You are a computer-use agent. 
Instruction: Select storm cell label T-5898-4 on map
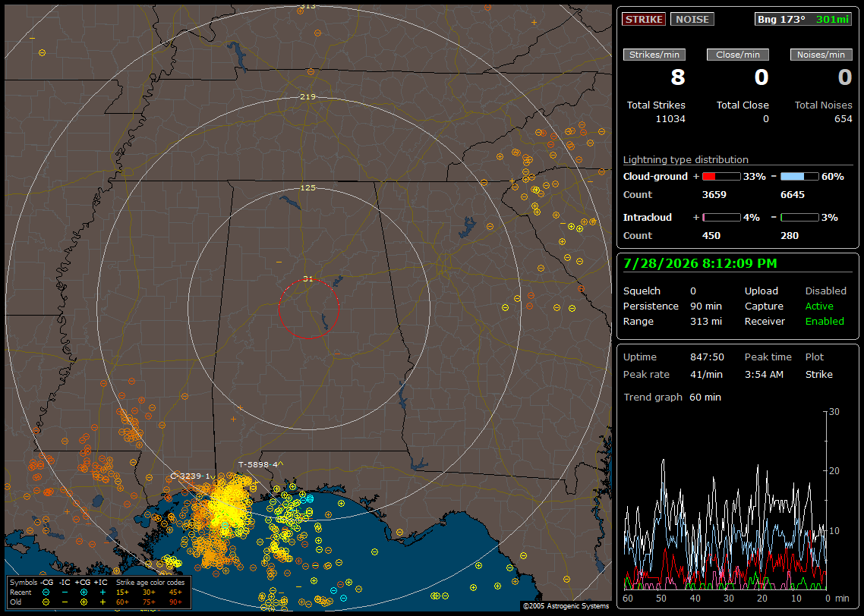click(x=258, y=464)
